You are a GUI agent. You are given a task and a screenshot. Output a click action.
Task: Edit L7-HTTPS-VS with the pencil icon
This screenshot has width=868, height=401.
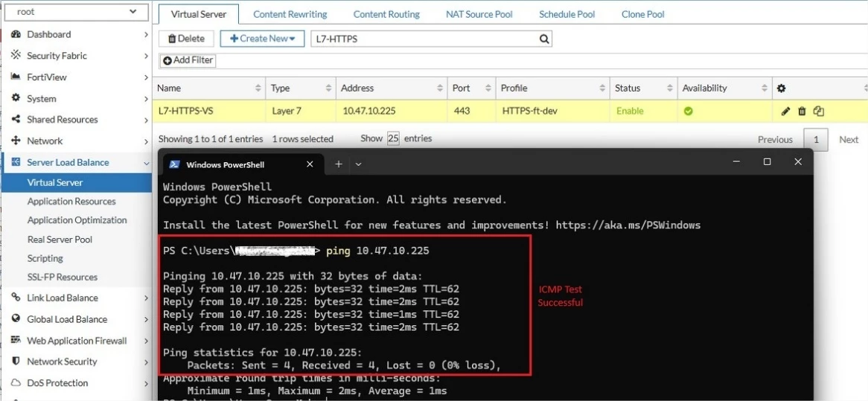click(785, 111)
